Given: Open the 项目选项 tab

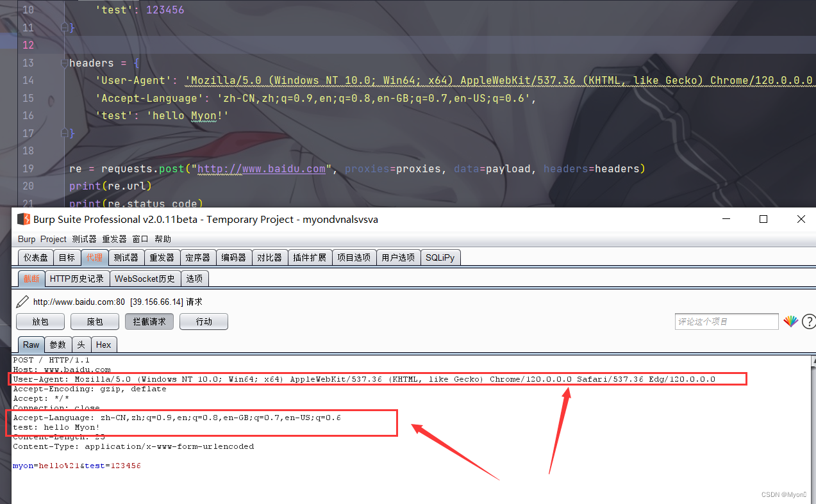Looking at the screenshot, I should point(354,257).
